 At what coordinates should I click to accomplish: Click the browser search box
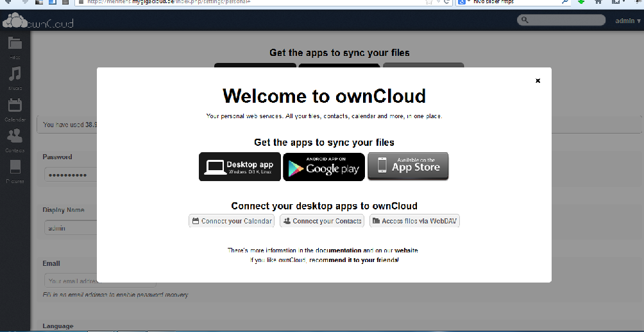point(513,2)
